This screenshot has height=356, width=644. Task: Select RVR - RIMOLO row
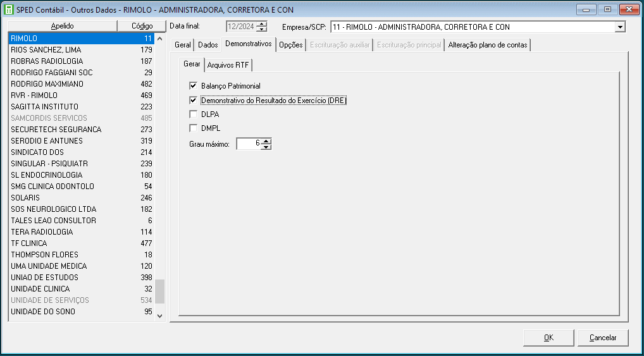[82, 95]
